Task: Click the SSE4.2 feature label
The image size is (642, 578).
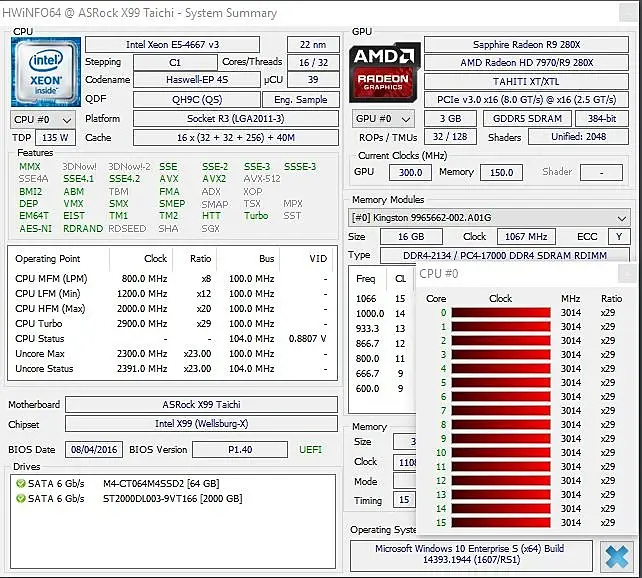Action: (124, 179)
